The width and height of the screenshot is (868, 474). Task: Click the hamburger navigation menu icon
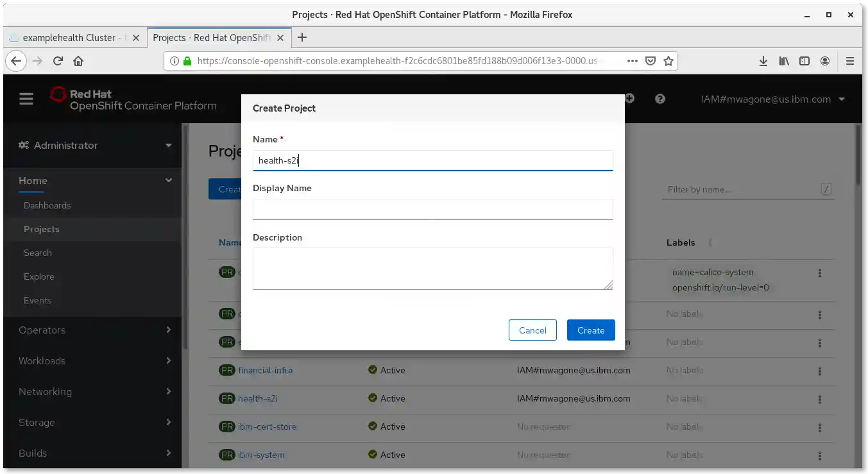click(26, 99)
